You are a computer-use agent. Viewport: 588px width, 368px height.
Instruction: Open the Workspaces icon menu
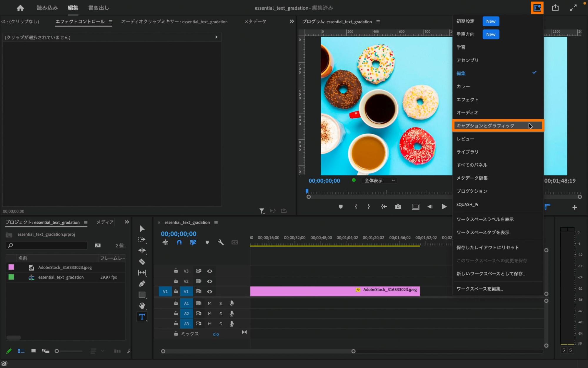tap(537, 8)
